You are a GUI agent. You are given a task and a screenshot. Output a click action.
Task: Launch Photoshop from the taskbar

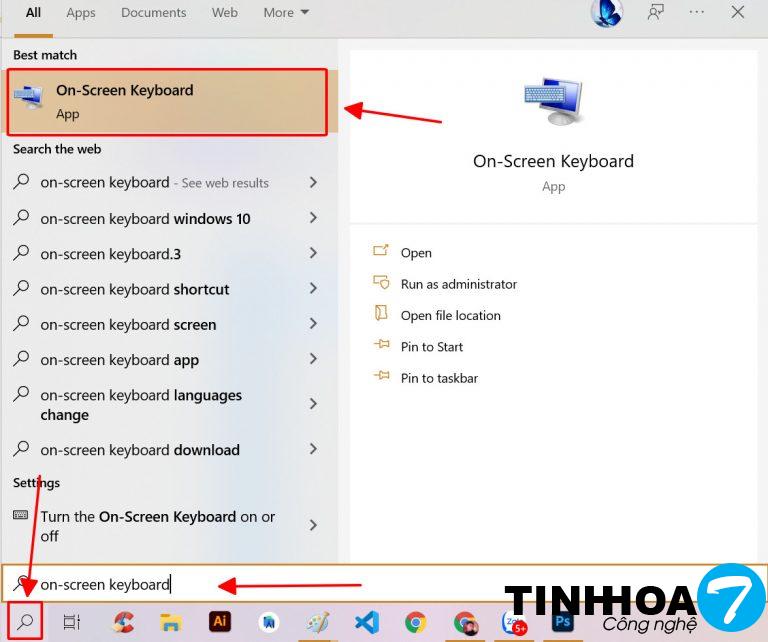click(x=562, y=622)
